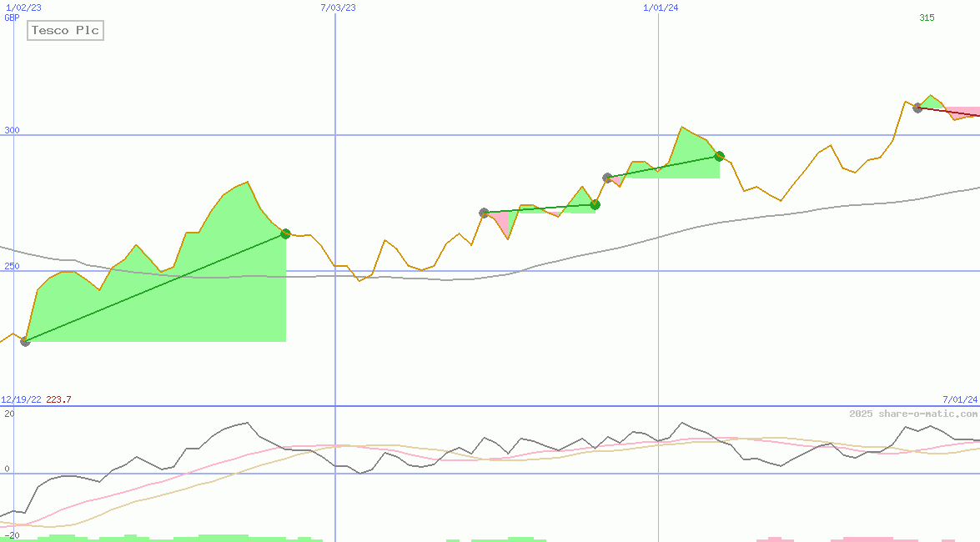
Task: Select the third trade's grey entry marker
Action: pyautogui.click(x=607, y=178)
